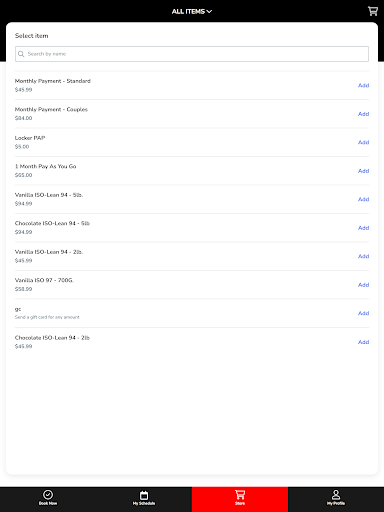The width and height of the screenshot is (384, 512).
Task: Open My Profile person icon
Action: 336,494
